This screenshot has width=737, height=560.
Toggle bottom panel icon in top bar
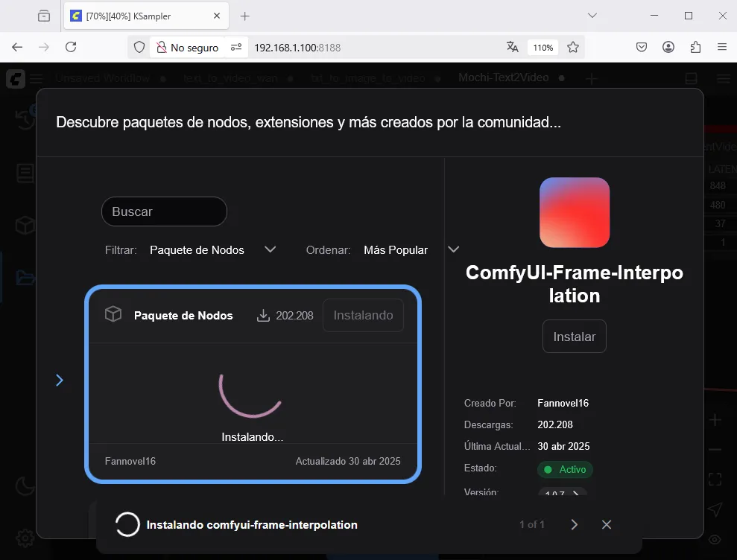pyautogui.click(x=691, y=78)
